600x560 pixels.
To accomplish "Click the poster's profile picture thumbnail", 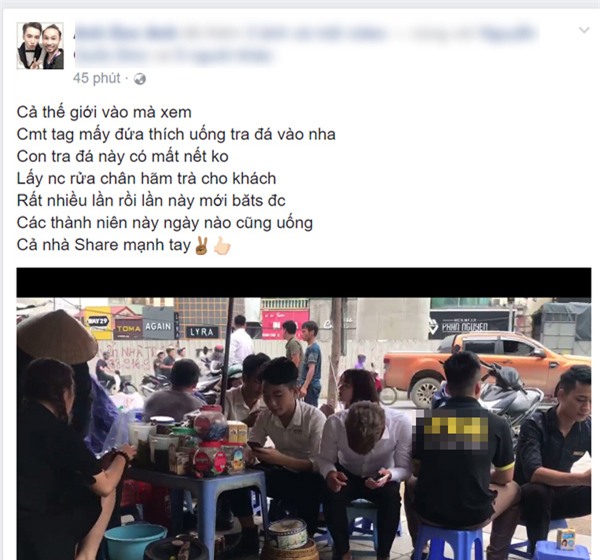I will click(x=40, y=46).
